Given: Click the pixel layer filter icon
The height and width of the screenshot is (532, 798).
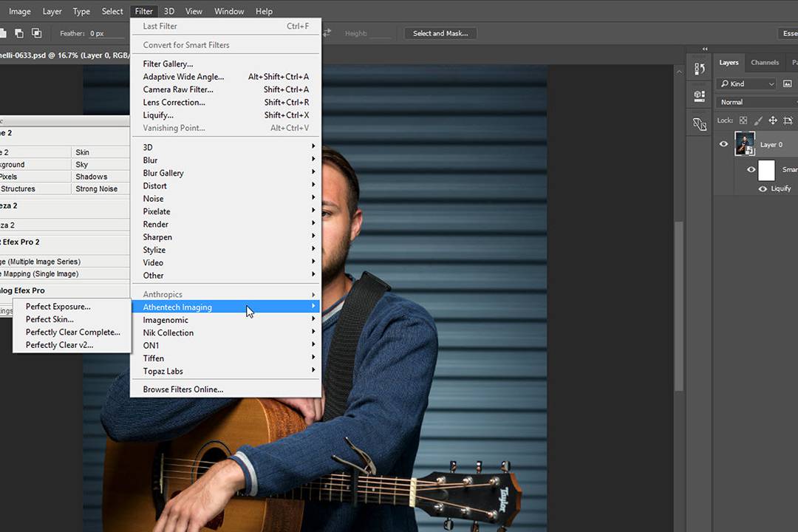Looking at the screenshot, I should coord(788,84).
